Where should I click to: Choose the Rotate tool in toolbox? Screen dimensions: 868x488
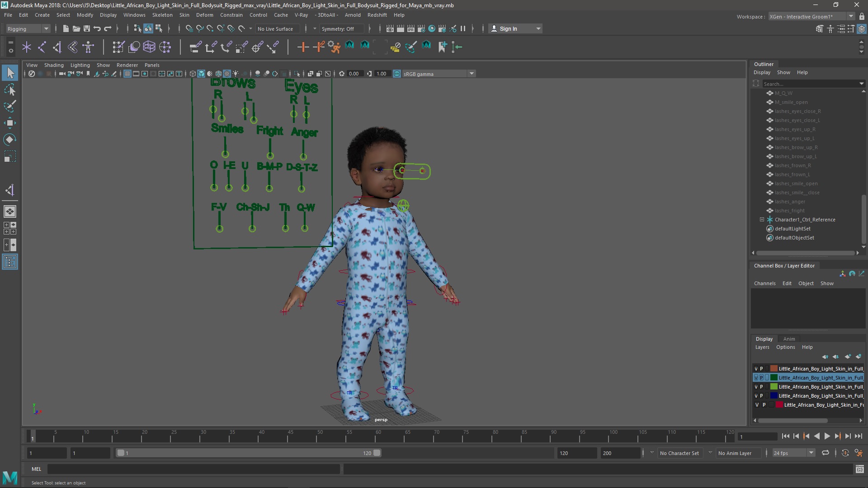(x=10, y=140)
